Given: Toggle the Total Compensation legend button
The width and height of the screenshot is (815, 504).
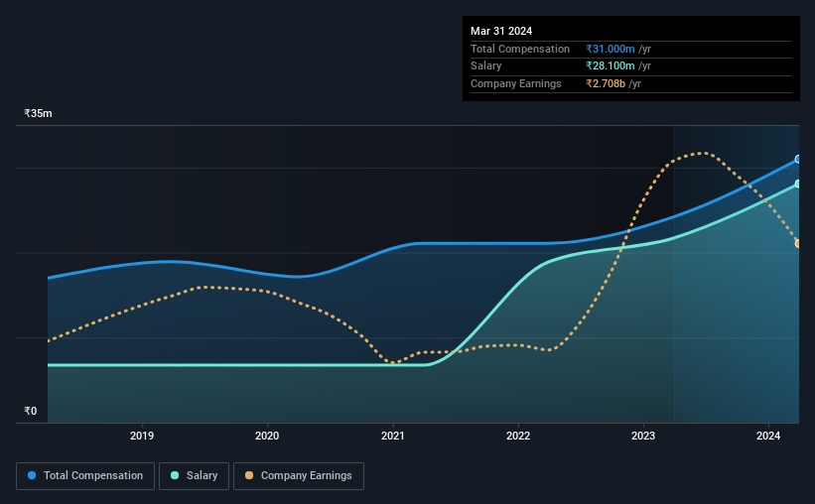Looking at the screenshot, I should click(x=85, y=476).
